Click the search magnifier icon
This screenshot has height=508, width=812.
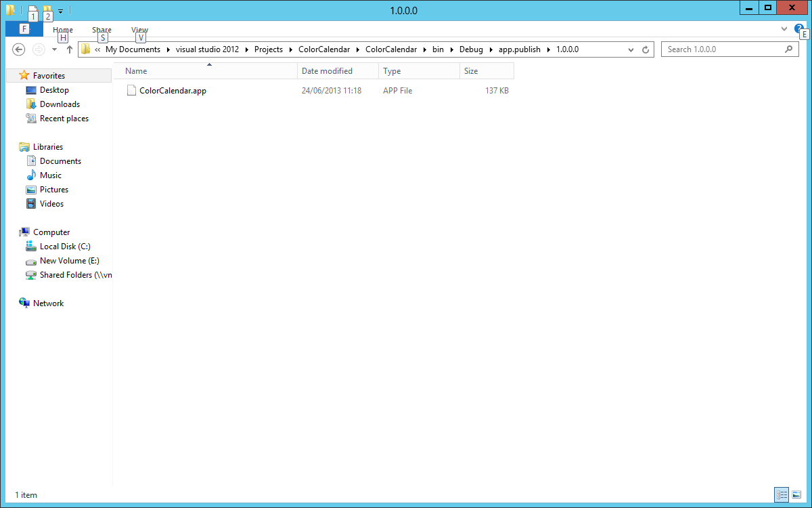click(x=788, y=49)
